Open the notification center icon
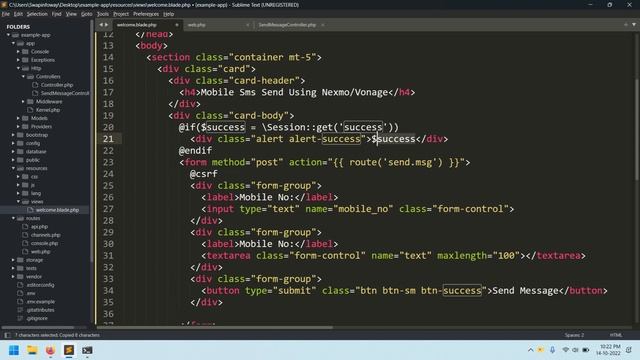The image size is (640, 360). (x=629, y=350)
